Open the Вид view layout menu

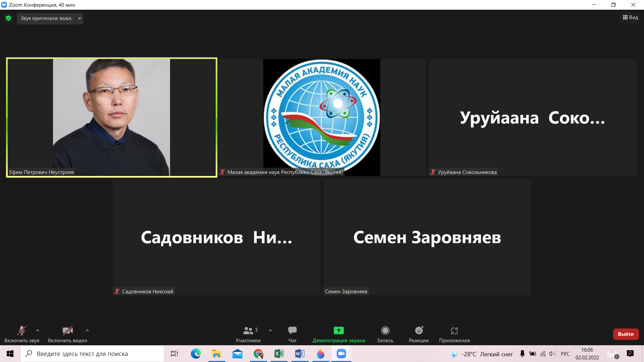pyautogui.click(x=631, y=17)
